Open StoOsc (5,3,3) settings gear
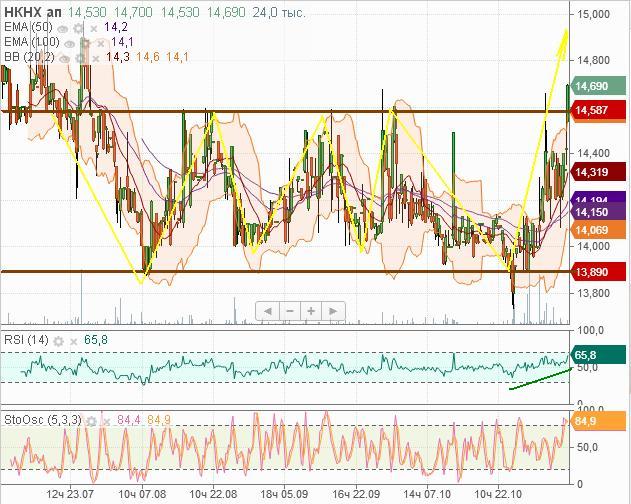This screenshot has height=504, width=631. point(92,420)
